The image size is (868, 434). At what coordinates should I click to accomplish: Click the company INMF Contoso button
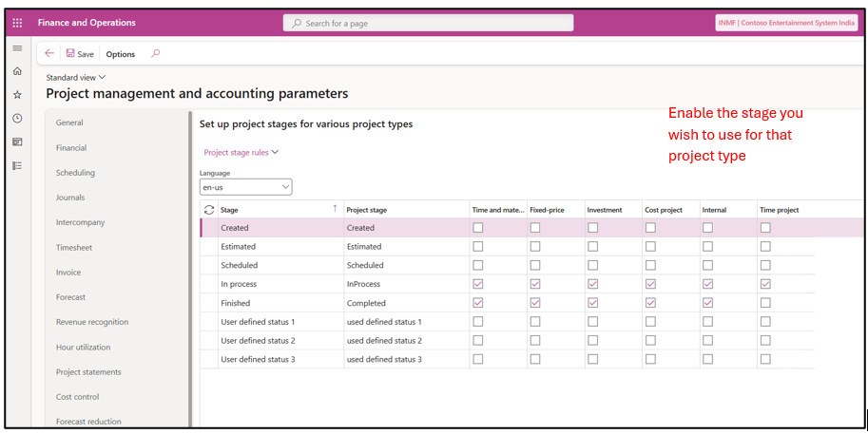pos(786,23)
